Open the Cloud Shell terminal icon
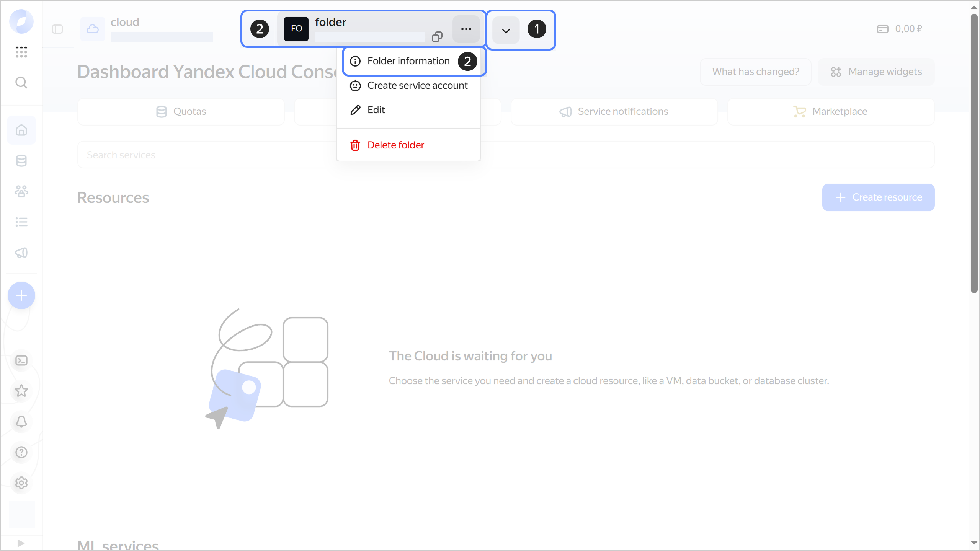The width and height of the screenshot is (980, 551). click(21, 360)
